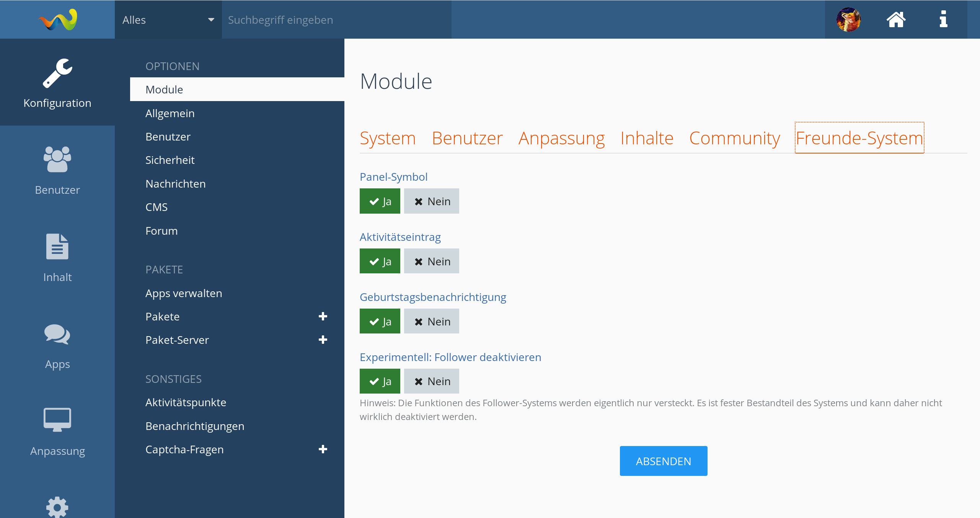This screenshot has width=980, height=518.
Task: Open the Inhalt document icon section
Action: point(57,247)
